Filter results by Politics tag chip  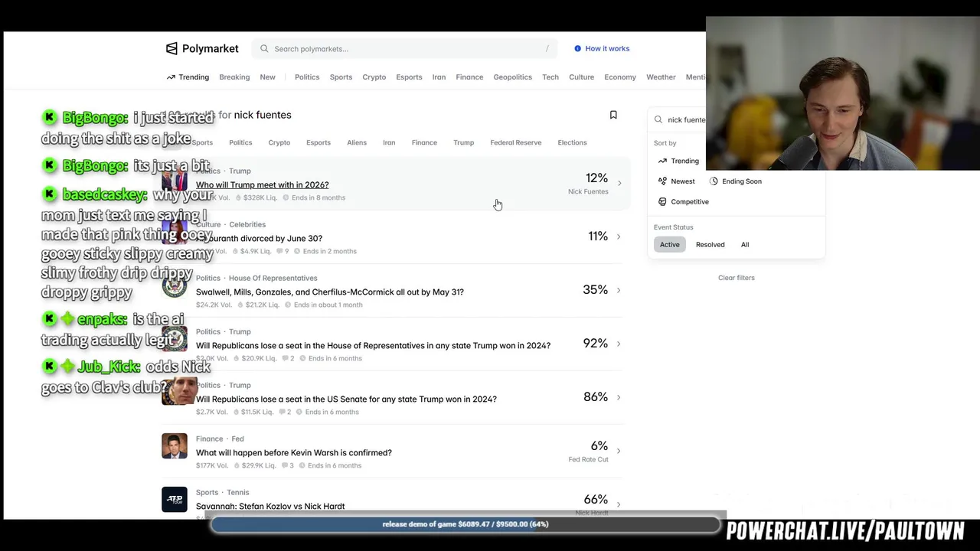[x=240, y=142]
